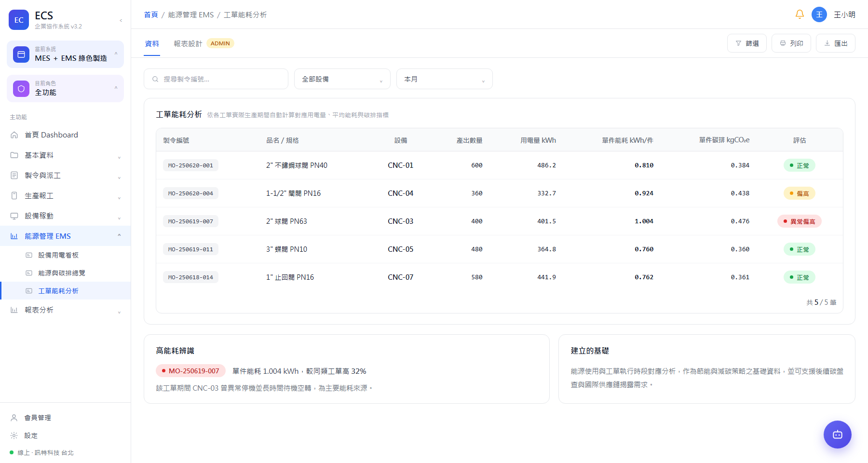Click the 設備稼動 monitor icon

click(x=14, y=216)
